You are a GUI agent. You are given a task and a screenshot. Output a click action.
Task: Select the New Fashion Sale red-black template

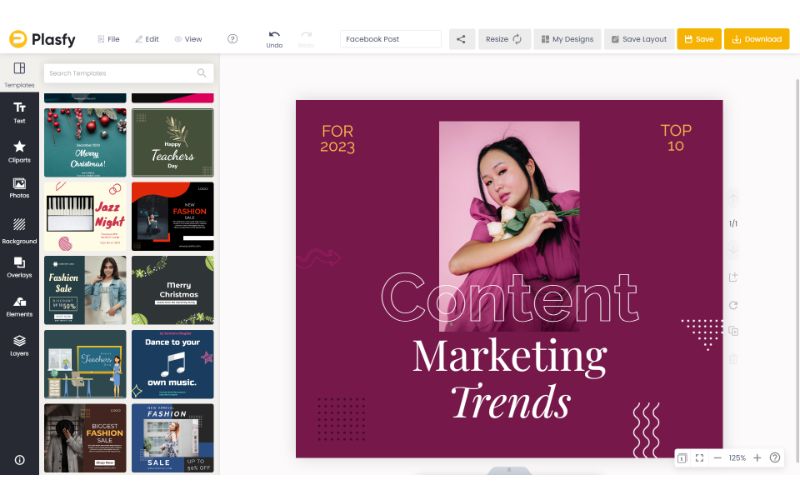pyautogui.click(x=173, y=216)
